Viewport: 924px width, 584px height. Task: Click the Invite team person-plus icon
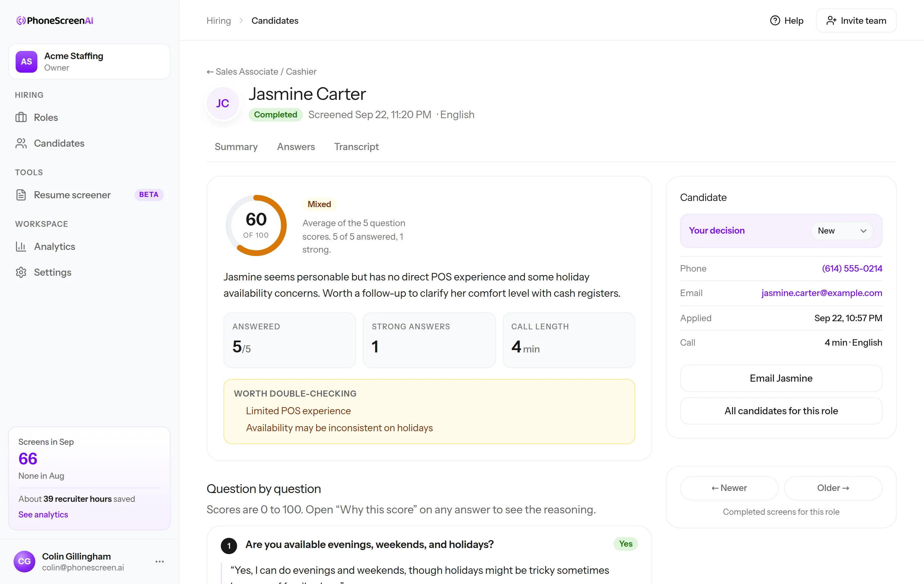[831, 20]
